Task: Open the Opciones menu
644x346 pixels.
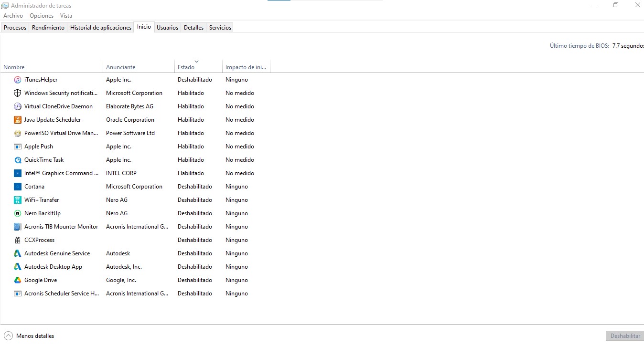Action: tap(42, 16)
